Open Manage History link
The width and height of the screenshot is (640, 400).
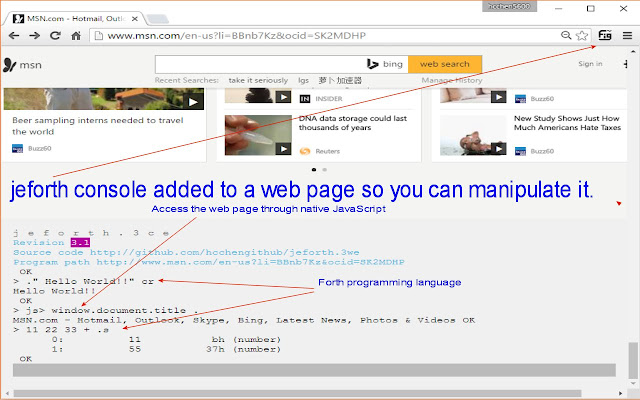tap(452, 80)
